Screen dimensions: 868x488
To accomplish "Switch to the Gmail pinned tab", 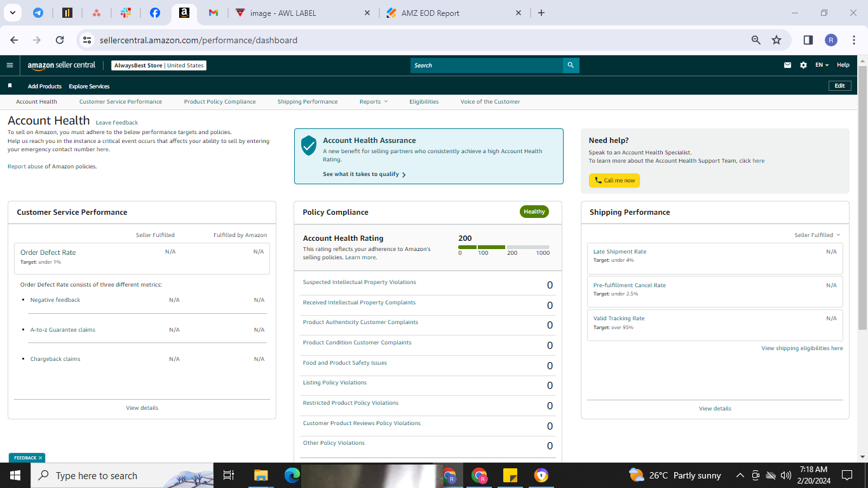I will pyautogui.click(x=214, y=13).
